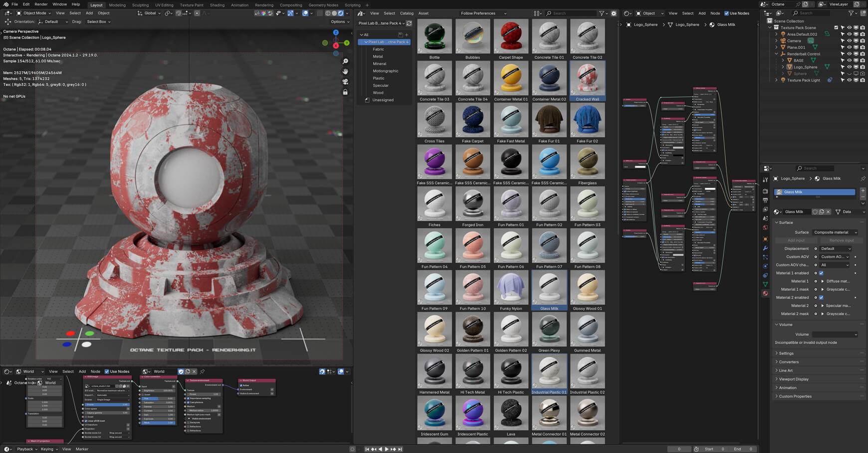The height and width of the screenshot is (453, 868).
Task: Open Output properties tab icon
Action: point(765,200)
